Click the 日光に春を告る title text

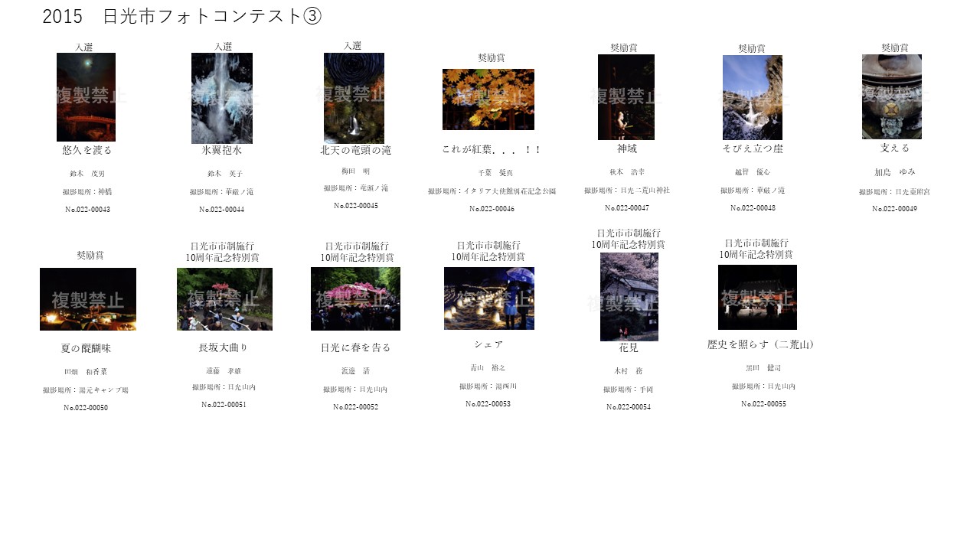click(356, 347)
